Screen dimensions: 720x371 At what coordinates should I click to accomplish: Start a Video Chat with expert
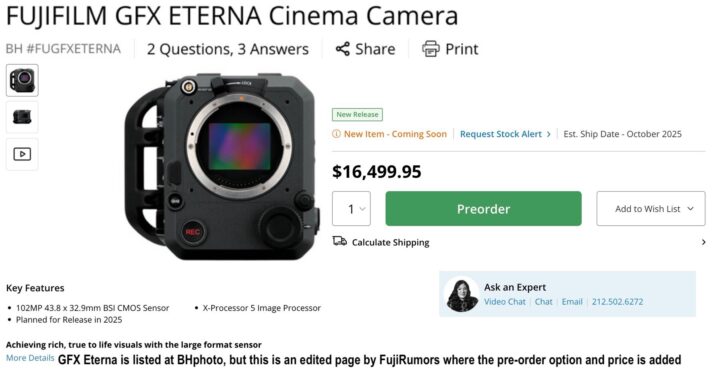[505, 302]
